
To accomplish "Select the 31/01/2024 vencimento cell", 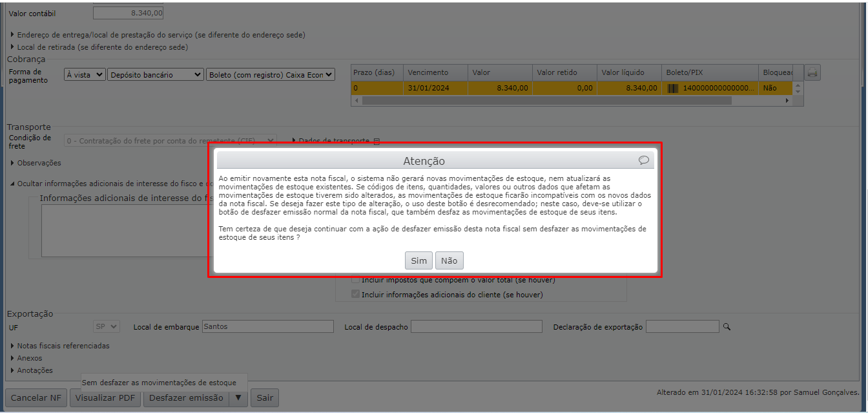I will click(x=435, y=88).
